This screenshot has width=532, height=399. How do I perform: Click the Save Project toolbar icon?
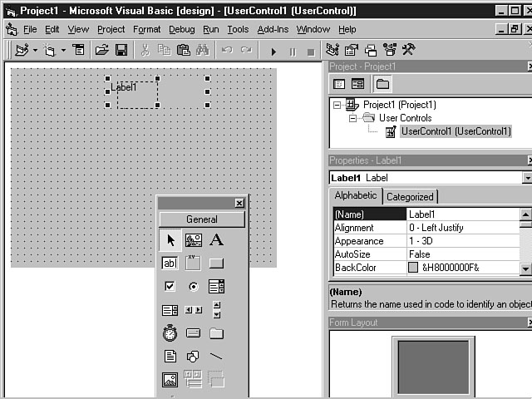pyautogui.click(x=121, y=51)
